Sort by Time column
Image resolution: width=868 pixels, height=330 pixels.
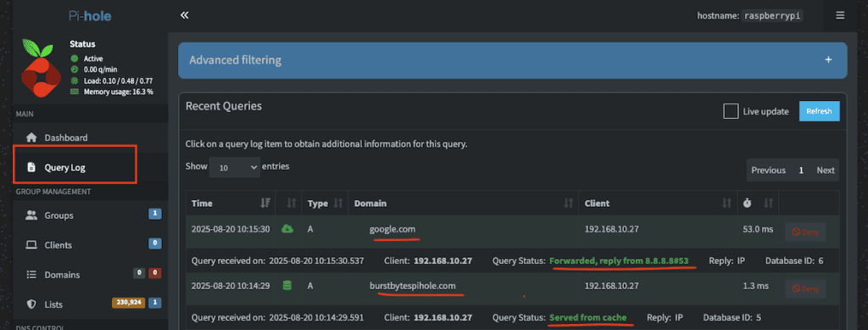tap(231, 204)
